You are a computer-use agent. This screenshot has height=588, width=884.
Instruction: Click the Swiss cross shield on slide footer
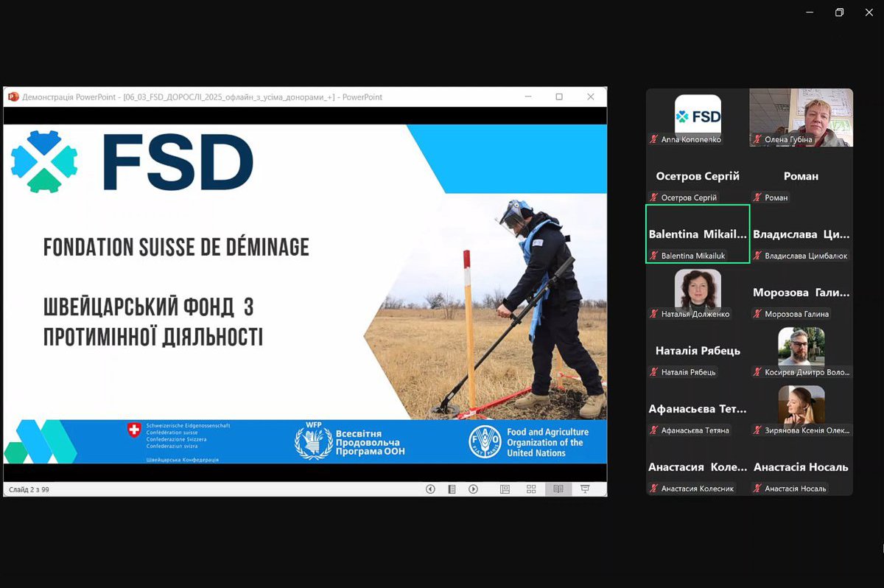tap(134, 430)
